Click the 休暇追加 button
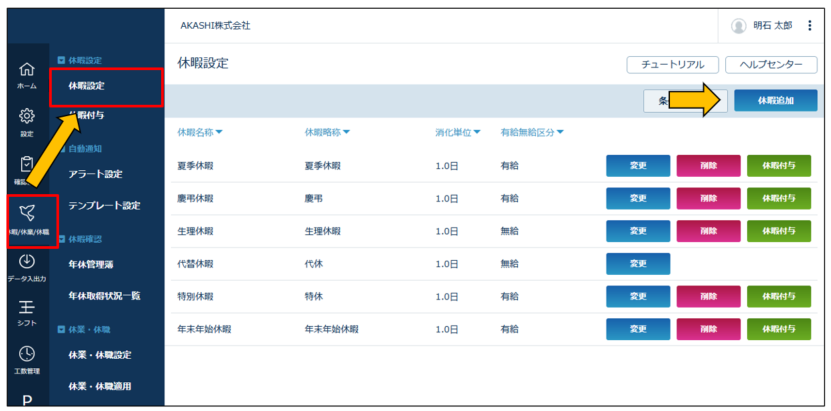The height and width of the screenshot is (411, 831). [776, 101]
